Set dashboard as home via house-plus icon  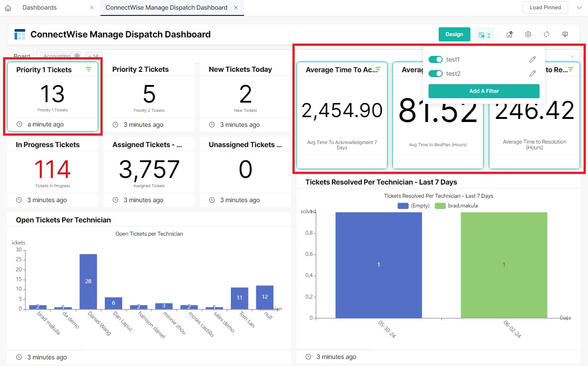[x=509, y=34]
